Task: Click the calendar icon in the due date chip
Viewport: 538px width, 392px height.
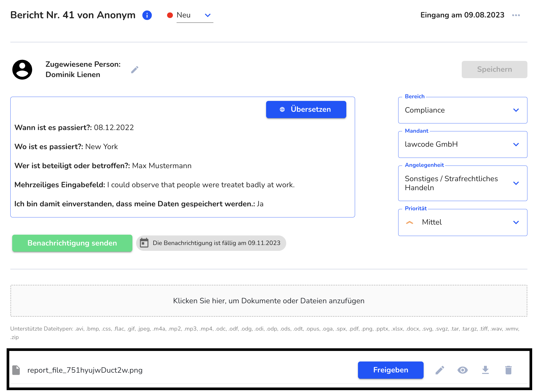Action: tap(144, 243)
